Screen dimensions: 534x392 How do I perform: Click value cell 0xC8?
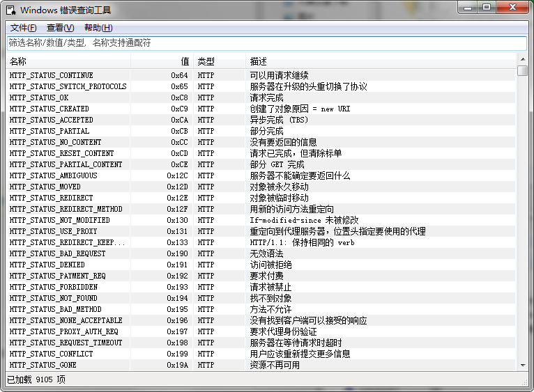179,97
